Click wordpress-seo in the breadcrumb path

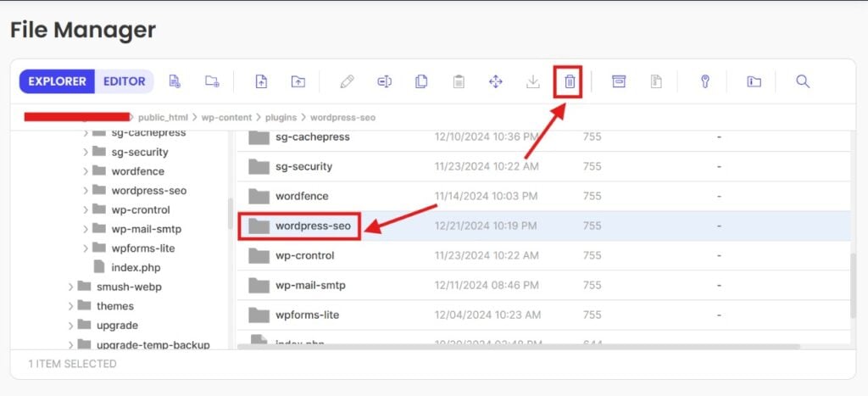pos(342,117)
